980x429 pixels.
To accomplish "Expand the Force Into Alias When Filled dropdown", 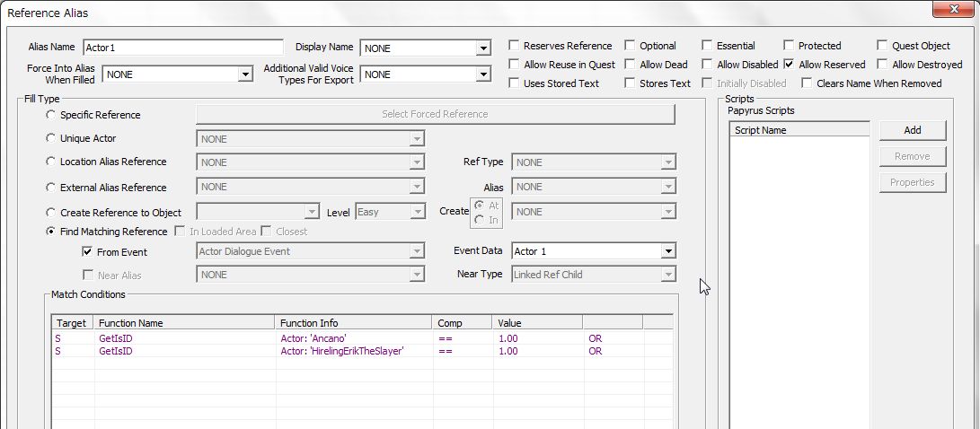I will point(245,75).
